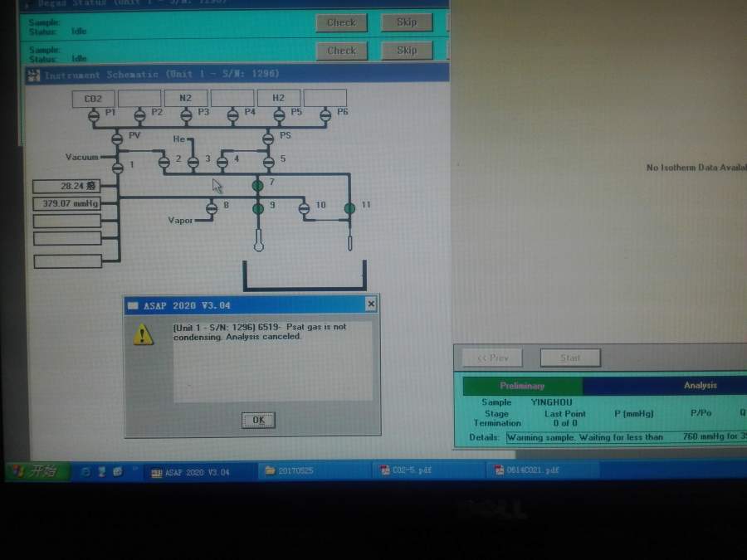Close the ASAP 2020 V3.04 dialog
Screen dimensions: 747x560
tap(371, 304)
